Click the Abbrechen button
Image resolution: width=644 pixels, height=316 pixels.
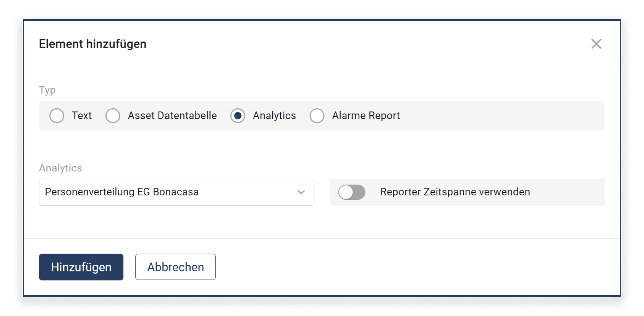click(175, 267)
